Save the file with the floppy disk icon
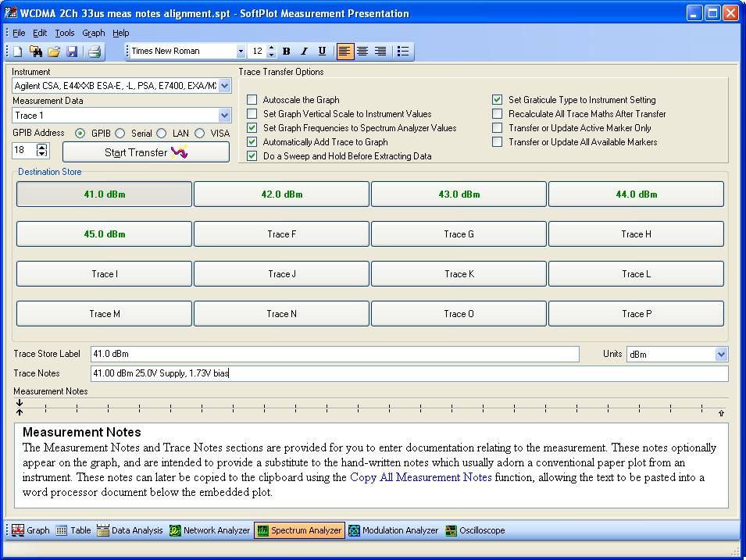Image resolution: width=746 pixels, height=560 pixels. [72, 52]
